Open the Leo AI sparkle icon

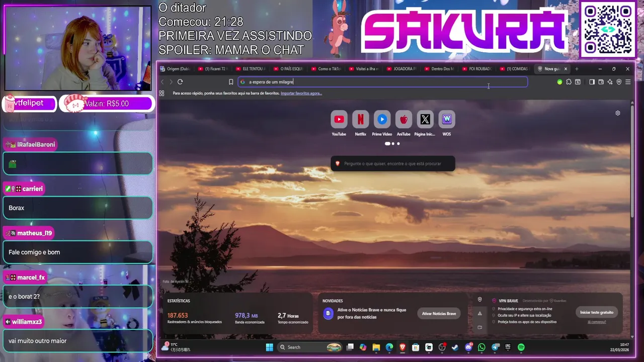pyautogui.click(x=610, y=82)
